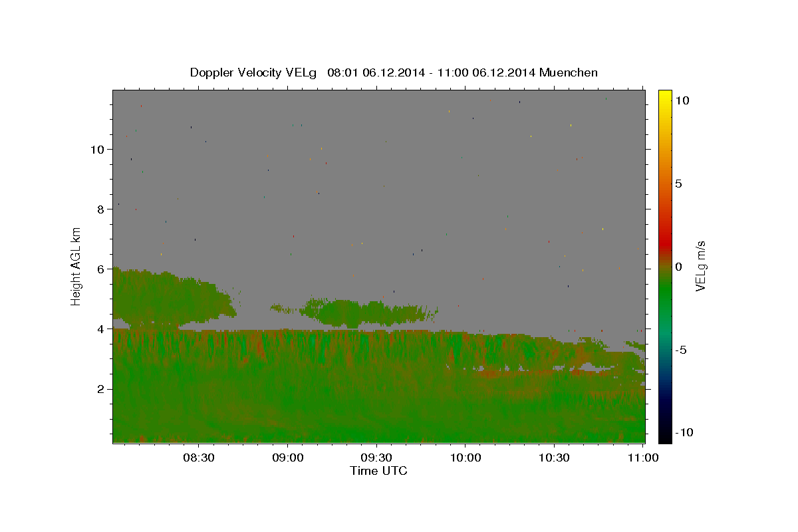Click the height axis label 4
798x532 pixels.
[x=100, y=329]
